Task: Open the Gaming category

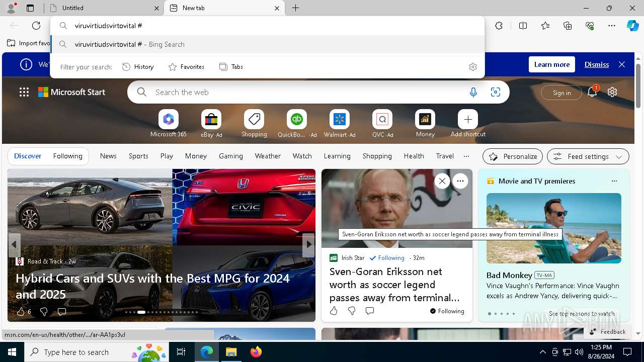Action: tap(231, 156)
